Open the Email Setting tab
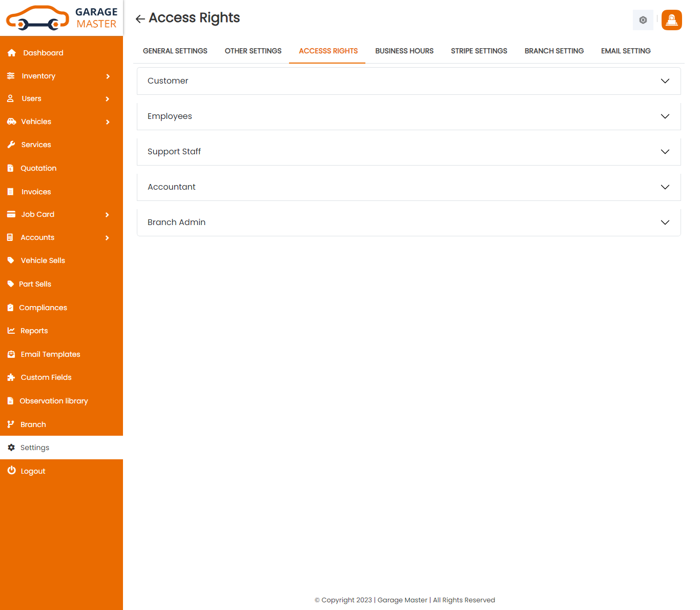700x610 pixels. (626, 51)
